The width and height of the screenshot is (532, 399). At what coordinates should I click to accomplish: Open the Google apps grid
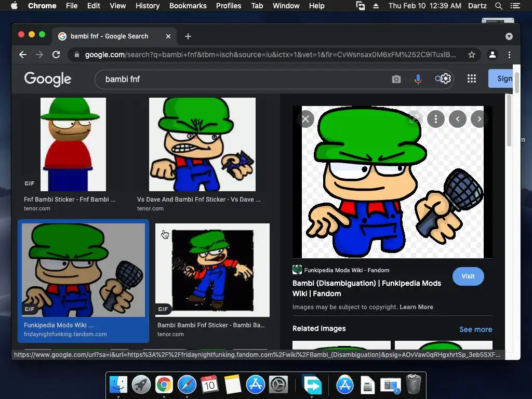click(x=472, y=79)
